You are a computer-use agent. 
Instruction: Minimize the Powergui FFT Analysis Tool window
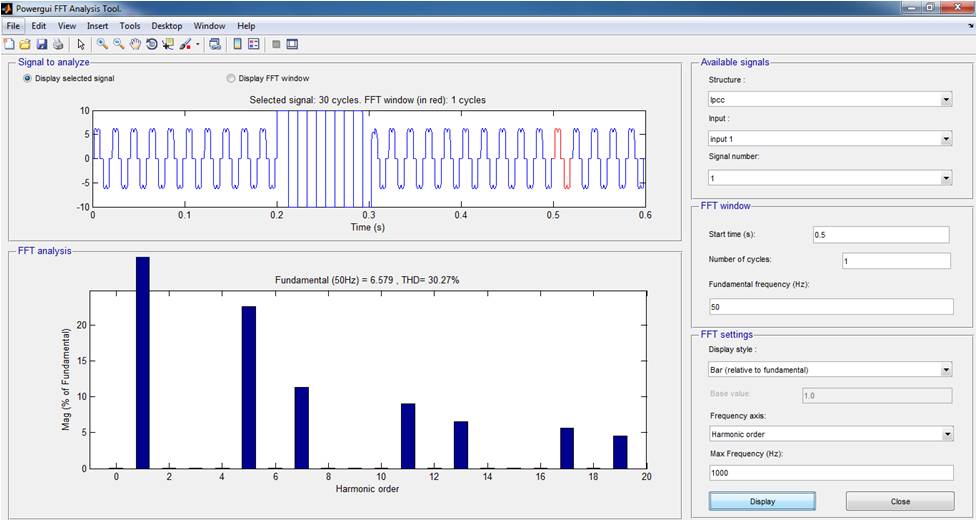click(913, 7)
